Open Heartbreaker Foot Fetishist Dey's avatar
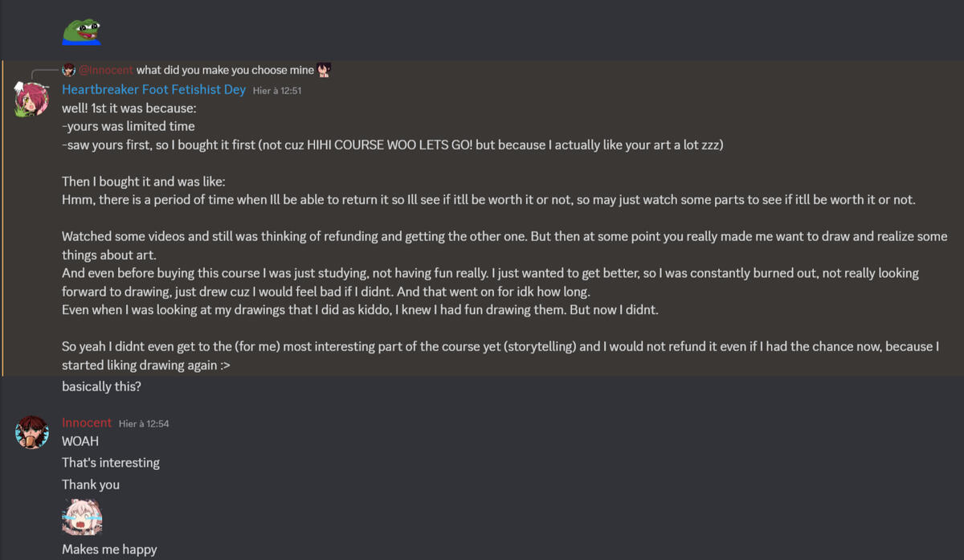The height and width of the screenshot is (560, 964). (32, 99)
